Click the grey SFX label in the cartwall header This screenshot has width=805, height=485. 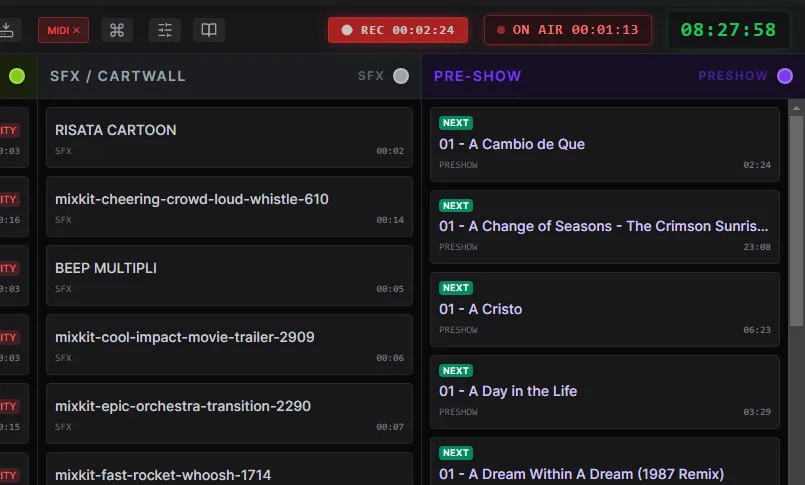pyautogui.click(x=371, y=76)
